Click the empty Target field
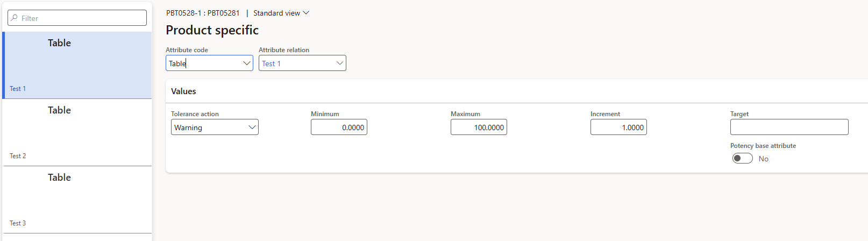Image resolution: width=868 pixels, height=241 pixels. pos(789,127)
